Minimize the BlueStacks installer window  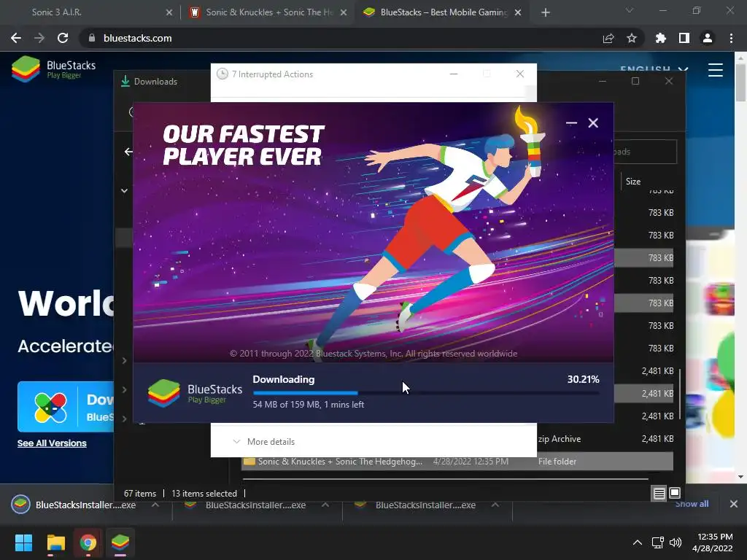571,122
